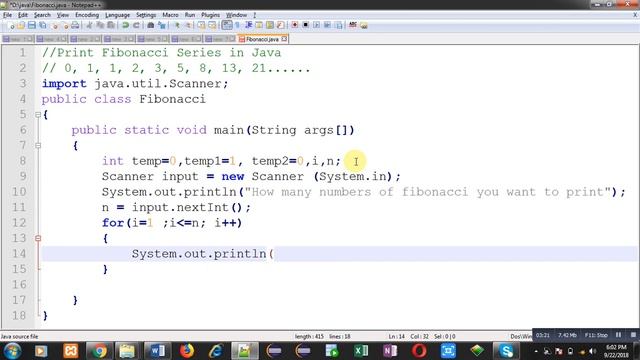Click line 3 'import java.util.Scanner;'
The height and width of the screenshot is (360, 640).
pos(135,84)
